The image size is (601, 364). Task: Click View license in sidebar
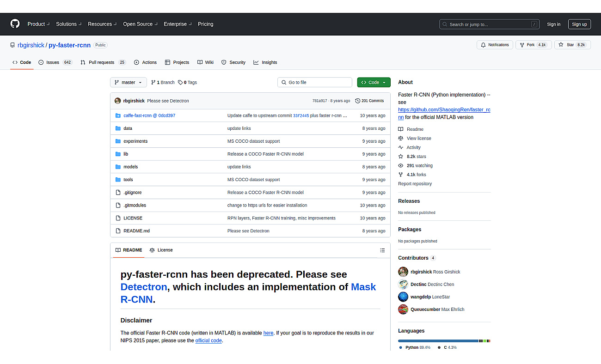click(x=415, y=138)
